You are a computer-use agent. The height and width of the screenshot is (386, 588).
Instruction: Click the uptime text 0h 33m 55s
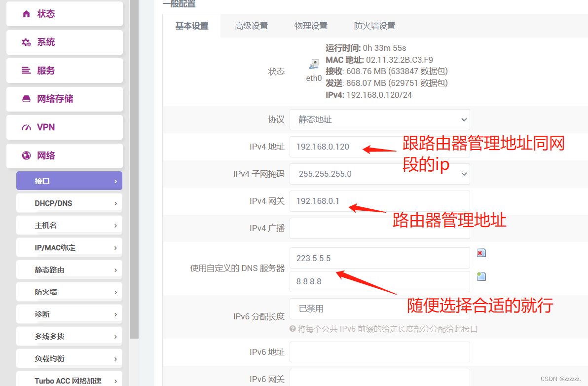(x=384, y=48)
